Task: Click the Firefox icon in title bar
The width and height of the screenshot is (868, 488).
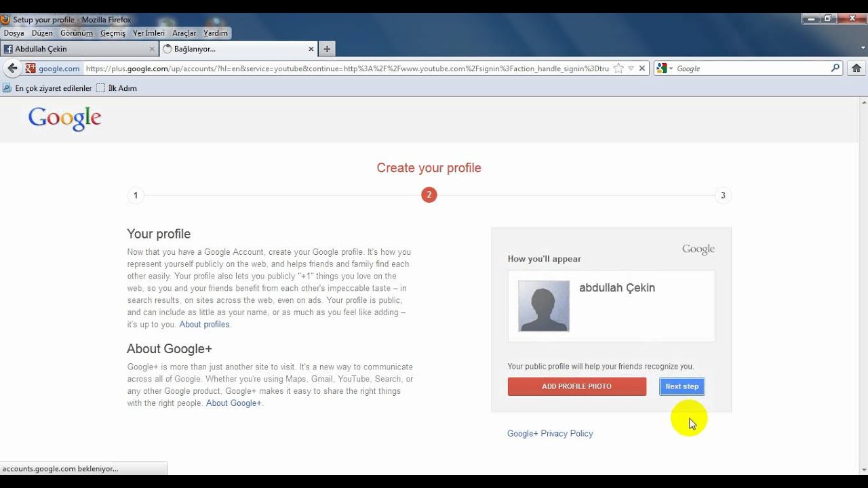Action: click(x=5, y=20)
